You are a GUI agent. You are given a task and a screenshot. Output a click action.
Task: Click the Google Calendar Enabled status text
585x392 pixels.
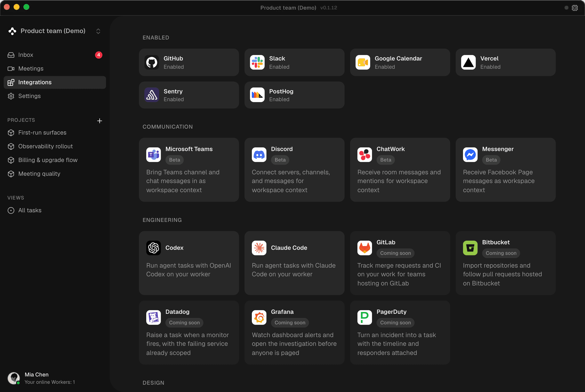tap(385, 67)
